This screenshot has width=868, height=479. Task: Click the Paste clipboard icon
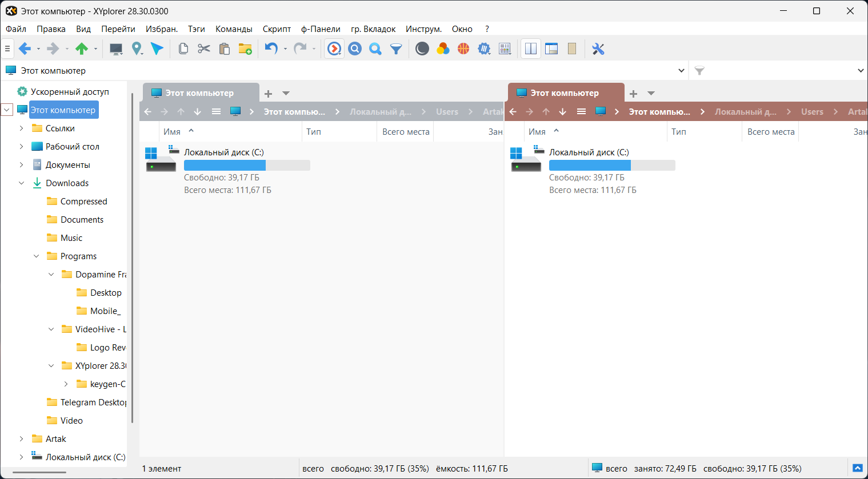[x=225, y=49]
